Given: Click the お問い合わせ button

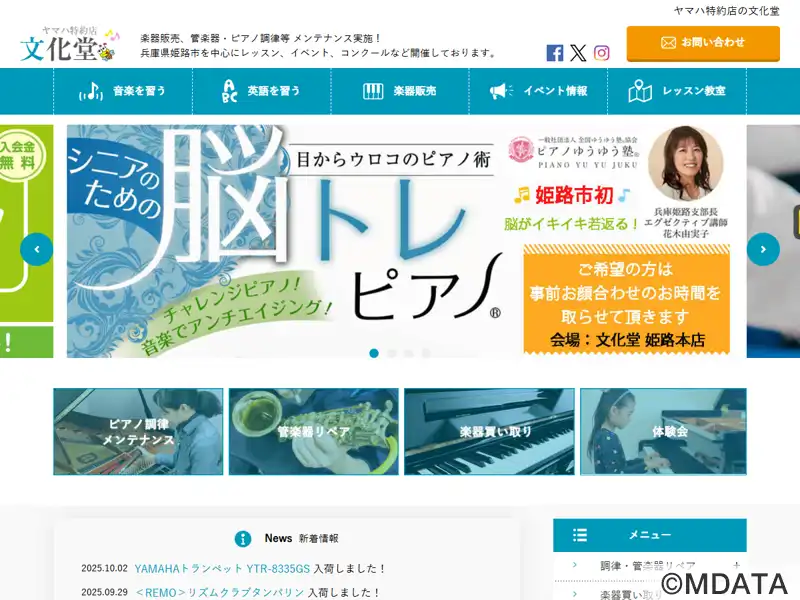Looking at the screenshot, I should point(703,43).
